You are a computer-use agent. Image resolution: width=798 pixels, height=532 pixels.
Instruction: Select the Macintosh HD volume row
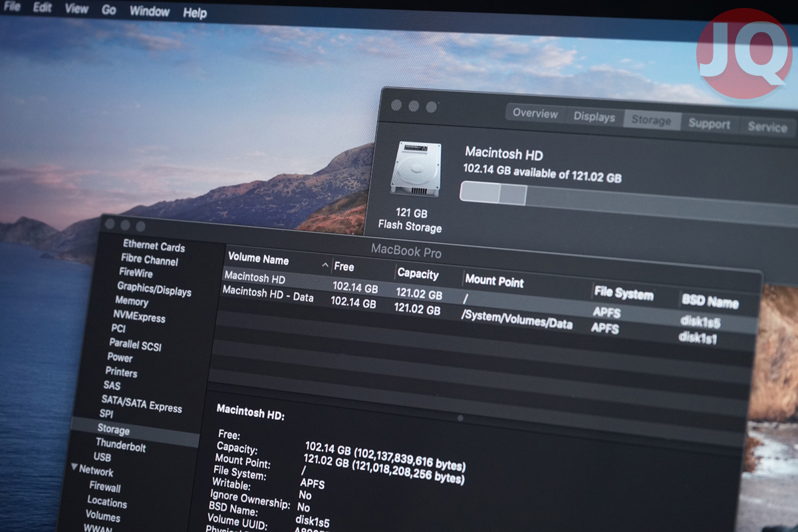489,299
